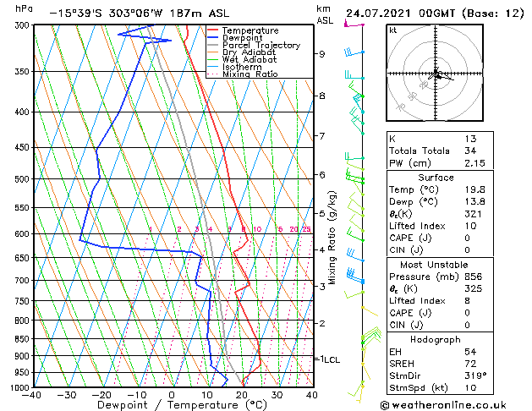The image size is (532, 411).
Task: Click the kt label in hodograph
Action: (393, 30)
